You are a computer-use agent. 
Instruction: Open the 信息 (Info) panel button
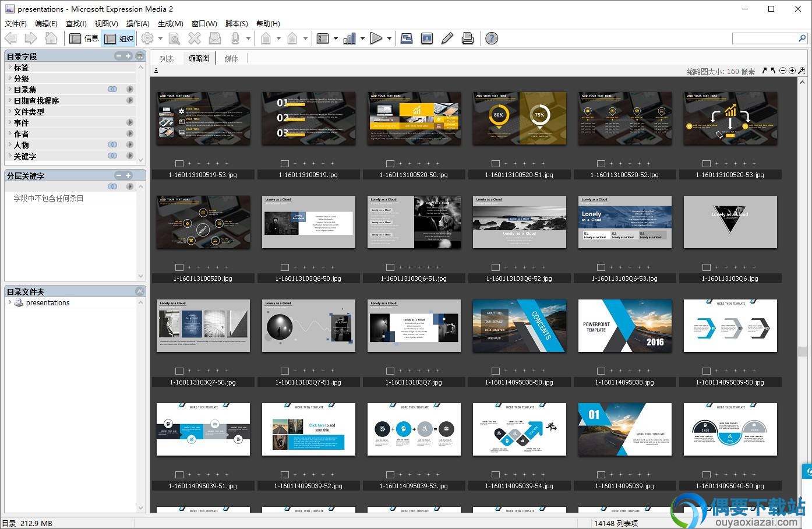(83, 38)
